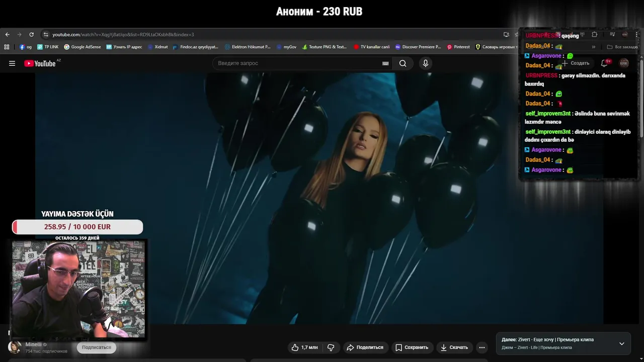Open the YouTube account avatar menu
The image size is (644, 362).
pyautogui.click(x=624, y=63)
